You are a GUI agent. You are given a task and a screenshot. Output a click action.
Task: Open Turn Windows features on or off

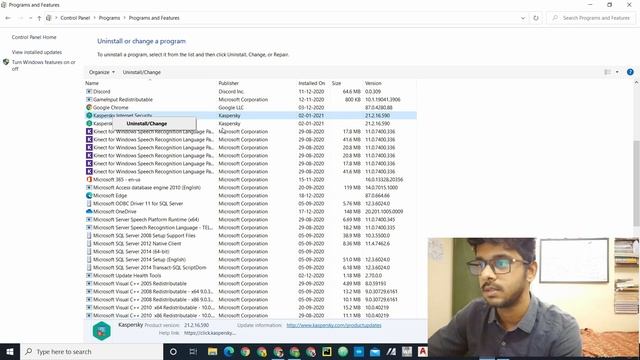tap(44, 65)
